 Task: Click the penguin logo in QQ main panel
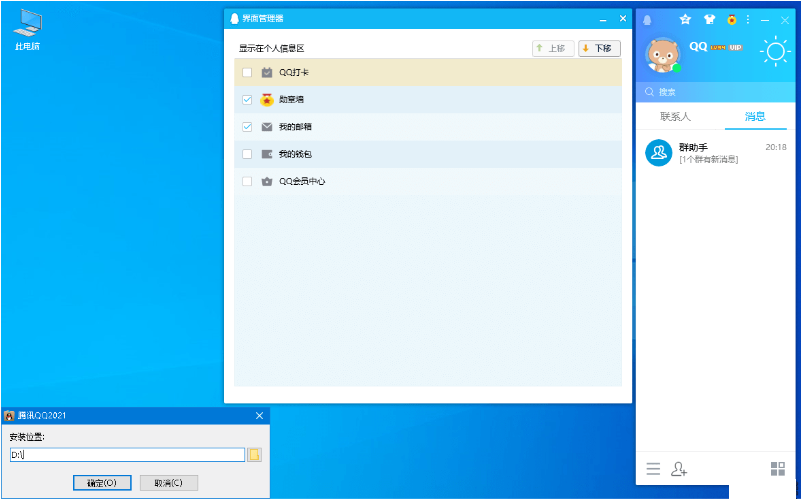pos(647,20)
